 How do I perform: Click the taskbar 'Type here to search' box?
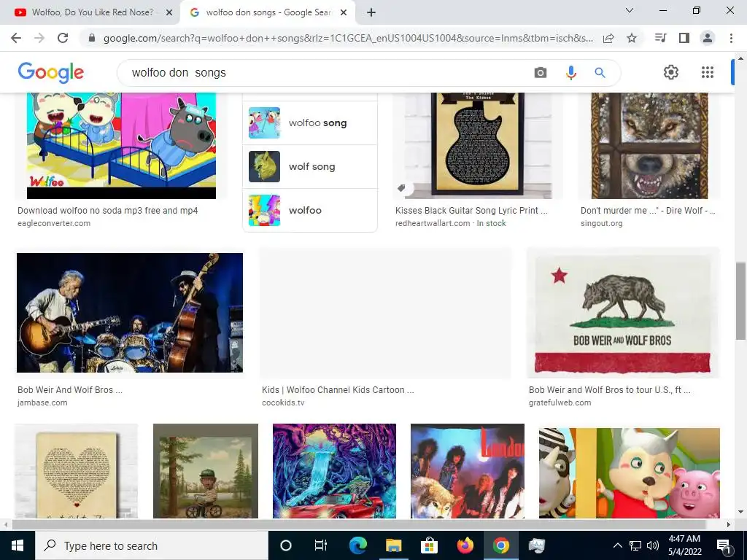[152, 545]
